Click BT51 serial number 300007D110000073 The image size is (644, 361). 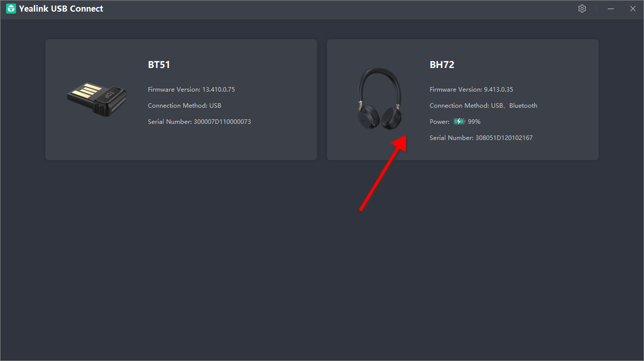click(199, 122)
